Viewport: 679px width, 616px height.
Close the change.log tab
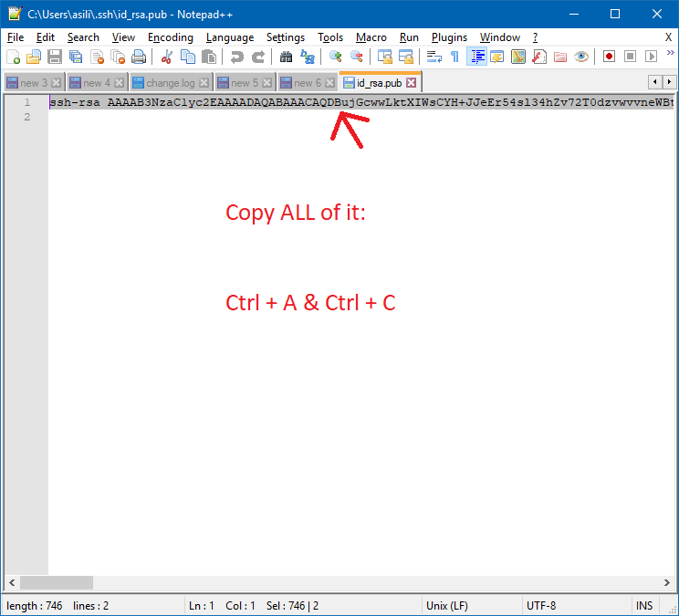click(204, 83)
